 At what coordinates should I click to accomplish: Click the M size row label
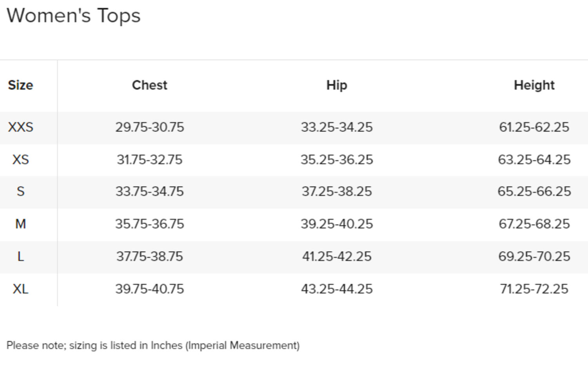point(20,224)
